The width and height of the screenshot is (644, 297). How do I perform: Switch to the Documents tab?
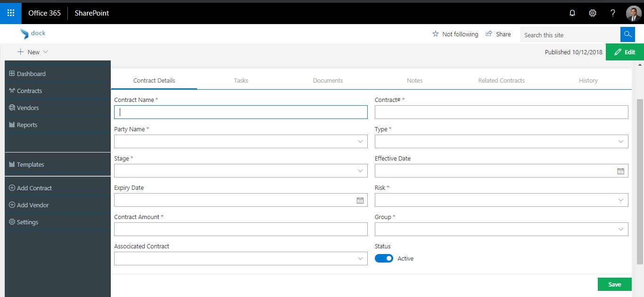pyautogui.click(x=328, y=80)
